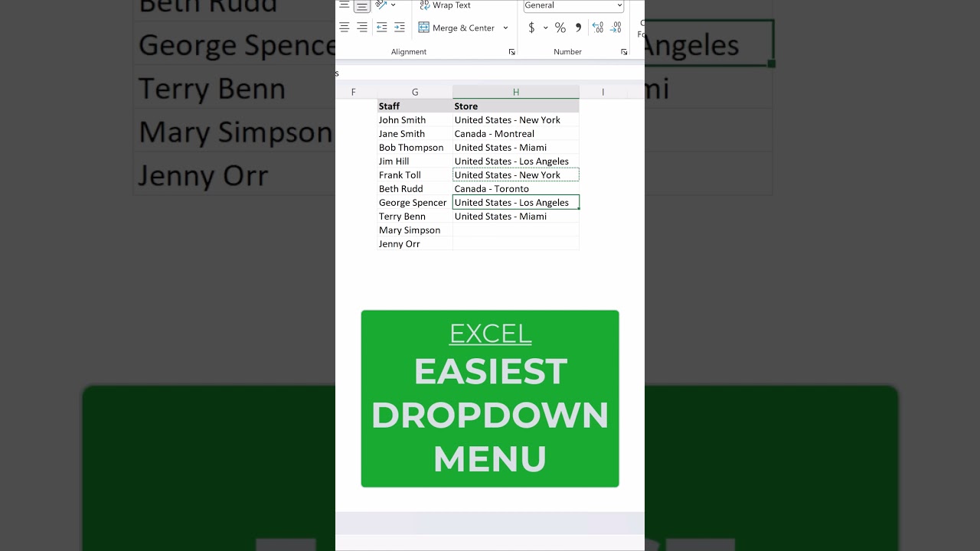Apply Comma Style format
This screenshot has height=551, width=980.
pyautogui.click(x=578, y=28)
